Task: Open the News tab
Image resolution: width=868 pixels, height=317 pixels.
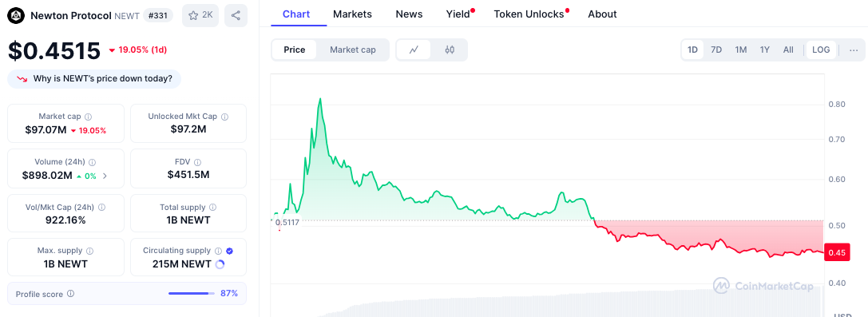Action: pos(409,14)
